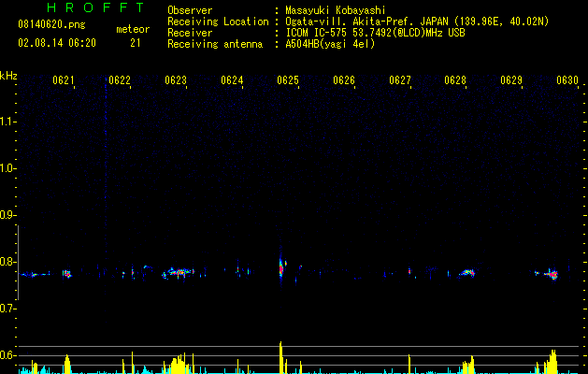This screenshot has width=588, height=374.
Task: Click the bright echo left of 0630
Action: pos(552,275)
